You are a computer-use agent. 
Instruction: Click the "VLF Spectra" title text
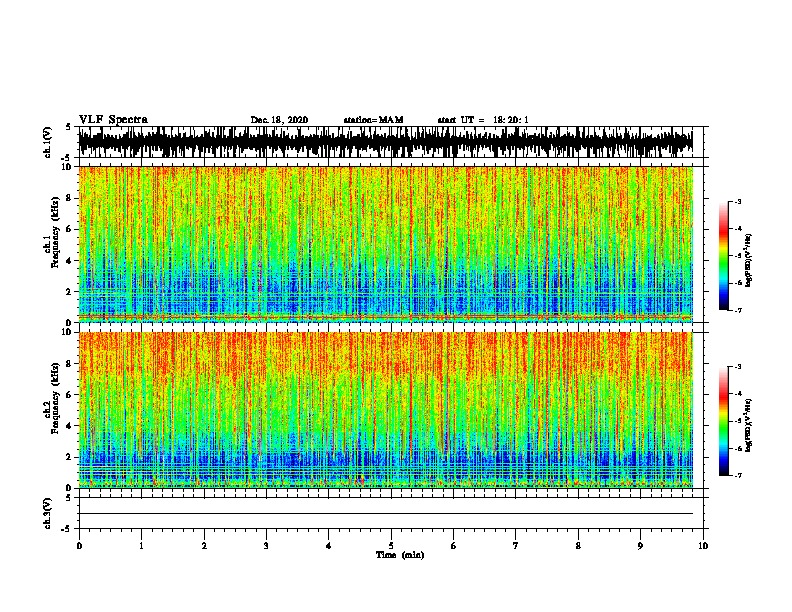[113, 120]
